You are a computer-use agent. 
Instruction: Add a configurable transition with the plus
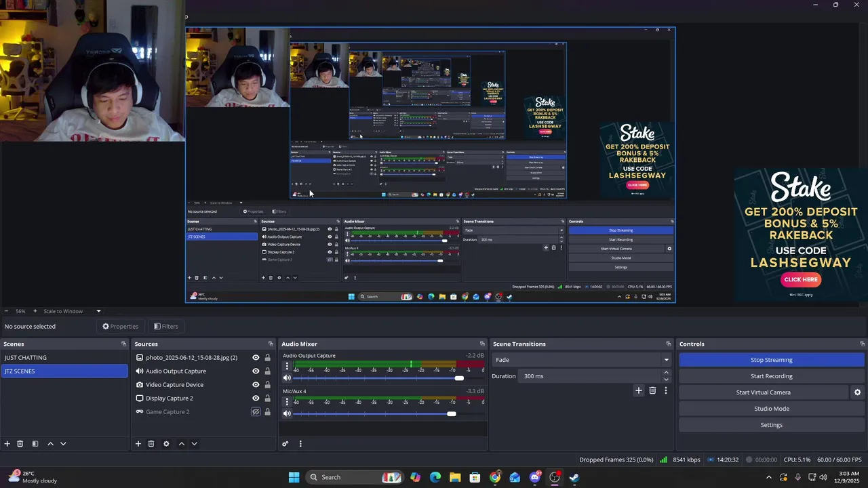[638, 390]
